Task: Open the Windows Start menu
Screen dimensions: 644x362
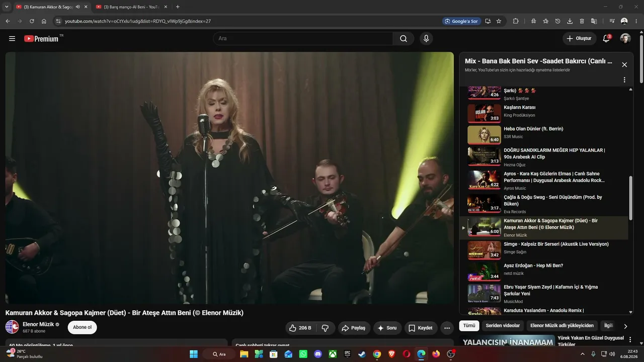Action: coord(194,354)
